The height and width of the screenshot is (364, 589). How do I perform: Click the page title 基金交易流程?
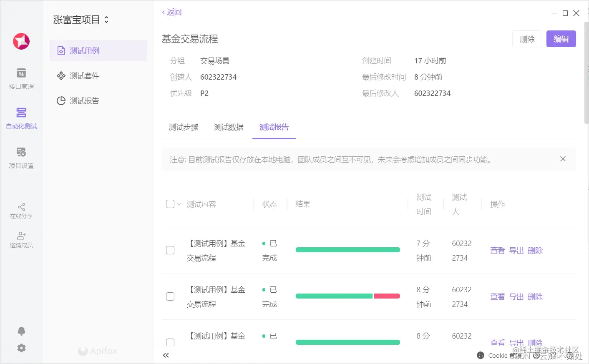[190, 39]
